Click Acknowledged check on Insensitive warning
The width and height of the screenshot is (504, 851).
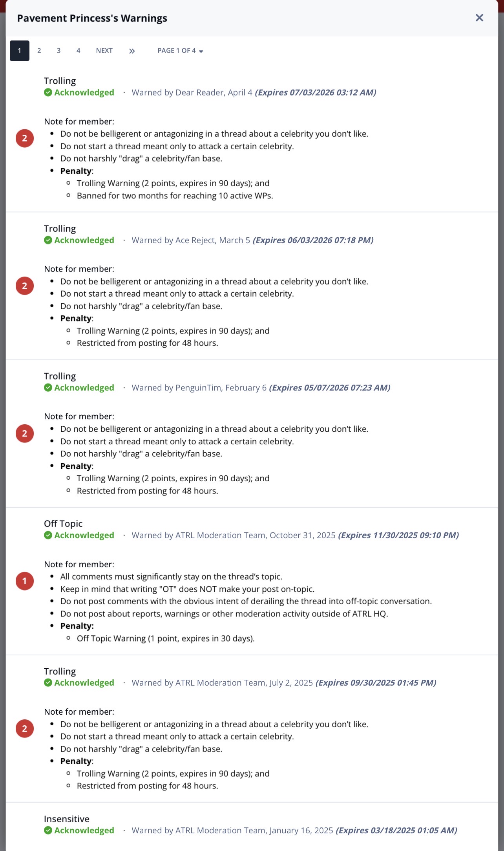click(48, 831)
